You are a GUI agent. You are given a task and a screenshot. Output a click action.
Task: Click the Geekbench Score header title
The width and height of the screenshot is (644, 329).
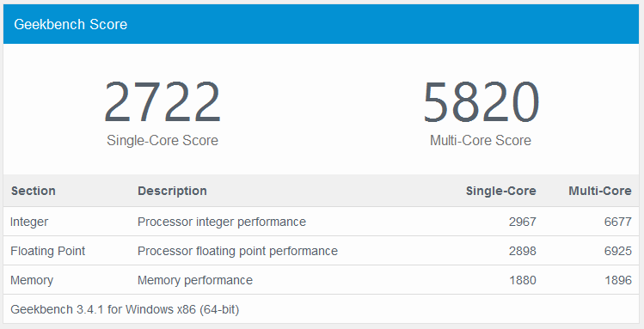tap(71, 25)
